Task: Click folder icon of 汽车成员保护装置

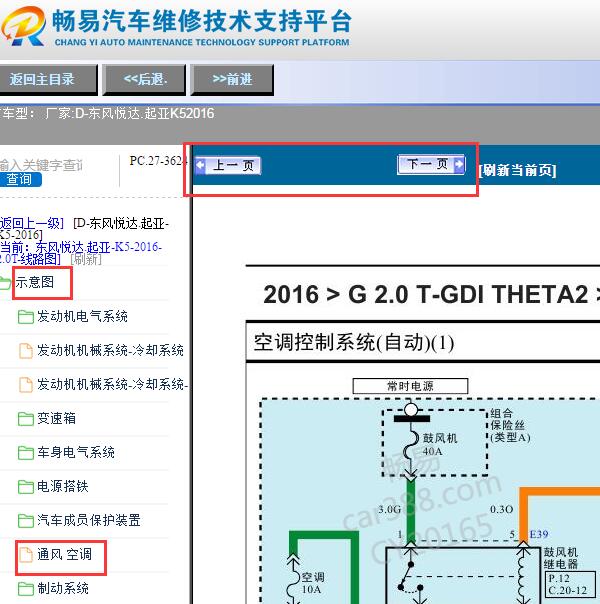Action: pyautogui.click(x=26, y=520)
